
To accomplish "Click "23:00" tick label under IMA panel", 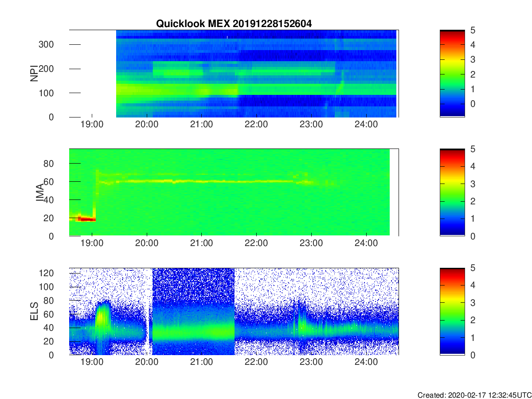I will click(x=311, y=243).
